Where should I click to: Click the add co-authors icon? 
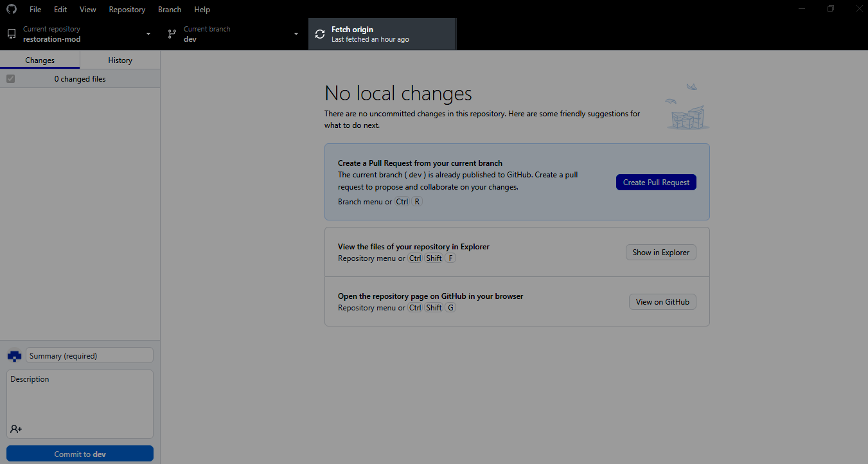[x=16, y=429]
